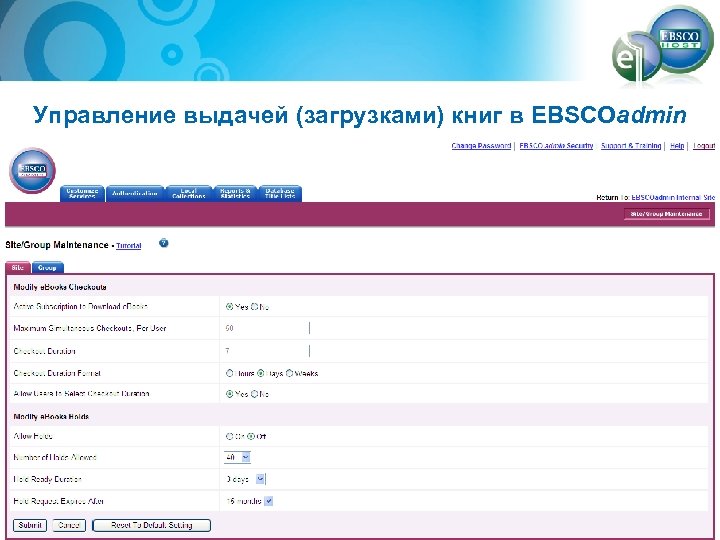Switch to the Local Collections tab
The width and height of the screenshot is (720, 540).
tap(189, 193)
